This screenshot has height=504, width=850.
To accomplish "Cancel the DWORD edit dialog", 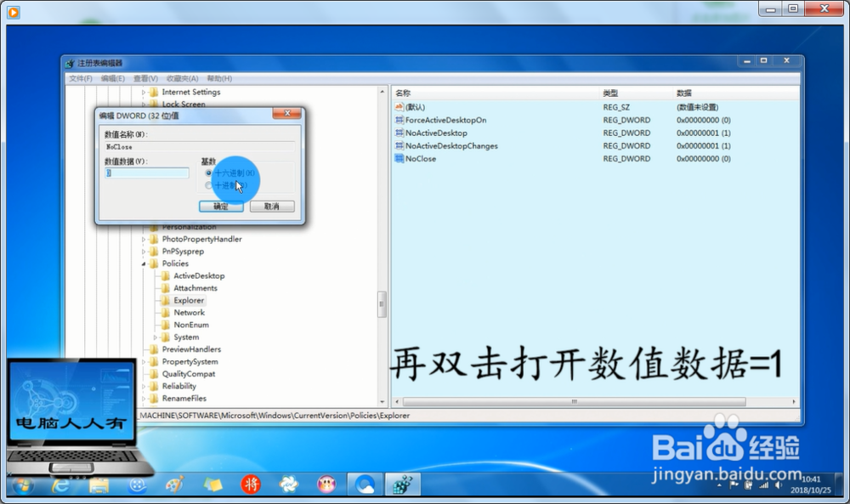I will 272,205.
